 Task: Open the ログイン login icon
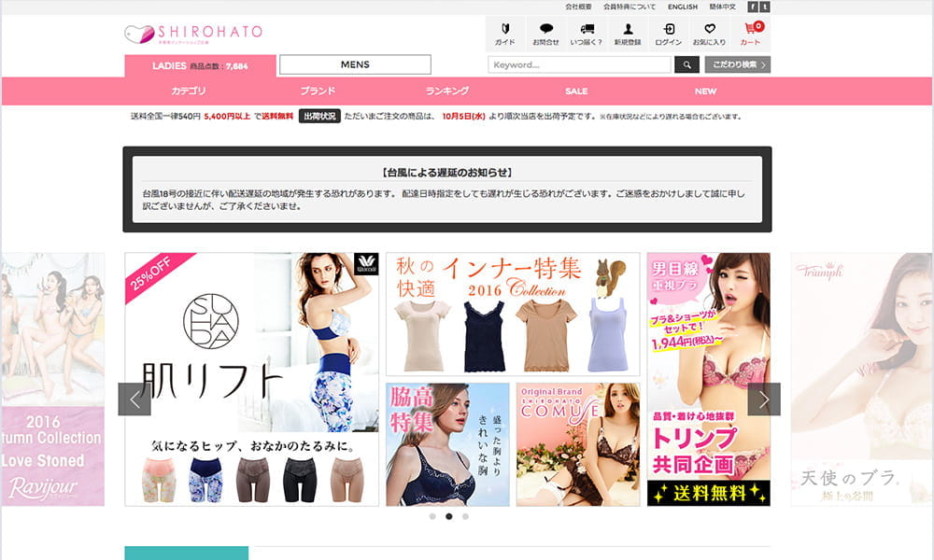[x=669, y=34]
